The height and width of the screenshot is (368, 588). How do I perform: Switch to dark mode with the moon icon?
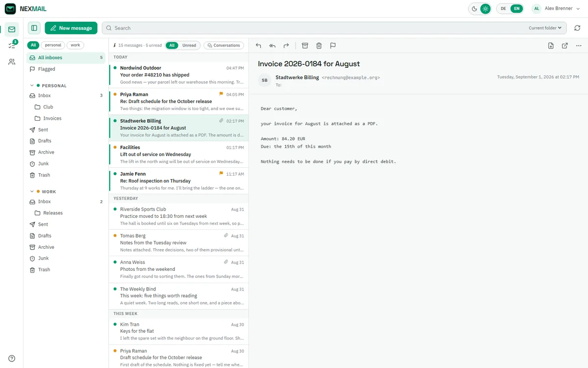pos(474,8)
